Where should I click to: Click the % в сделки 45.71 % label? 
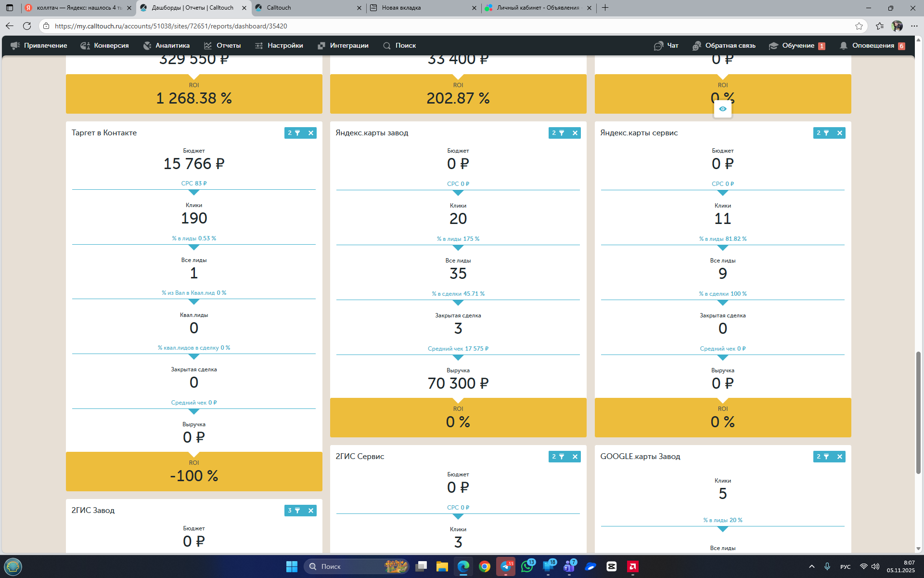point(458,294)
